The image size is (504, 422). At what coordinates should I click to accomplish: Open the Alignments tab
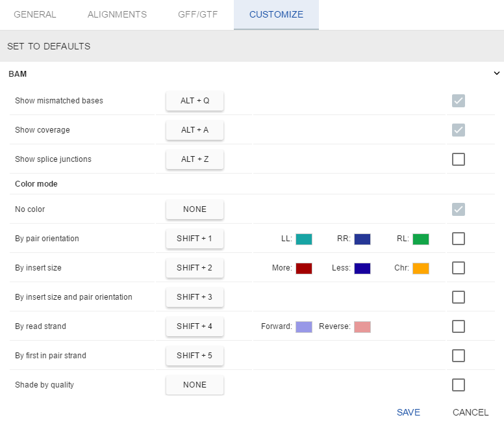point(117,14)
